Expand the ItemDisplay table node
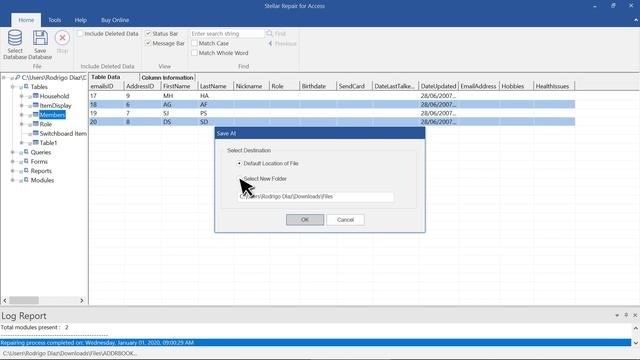 (22, 105)
